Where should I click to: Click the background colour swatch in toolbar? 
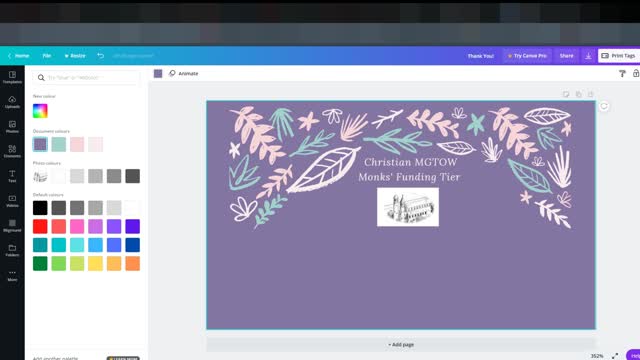[158, 73]
